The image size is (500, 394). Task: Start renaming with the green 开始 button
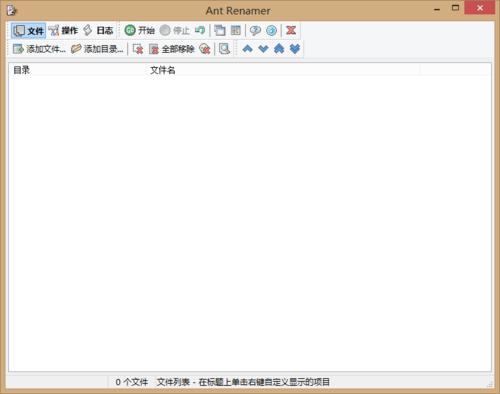pos(140,31)
